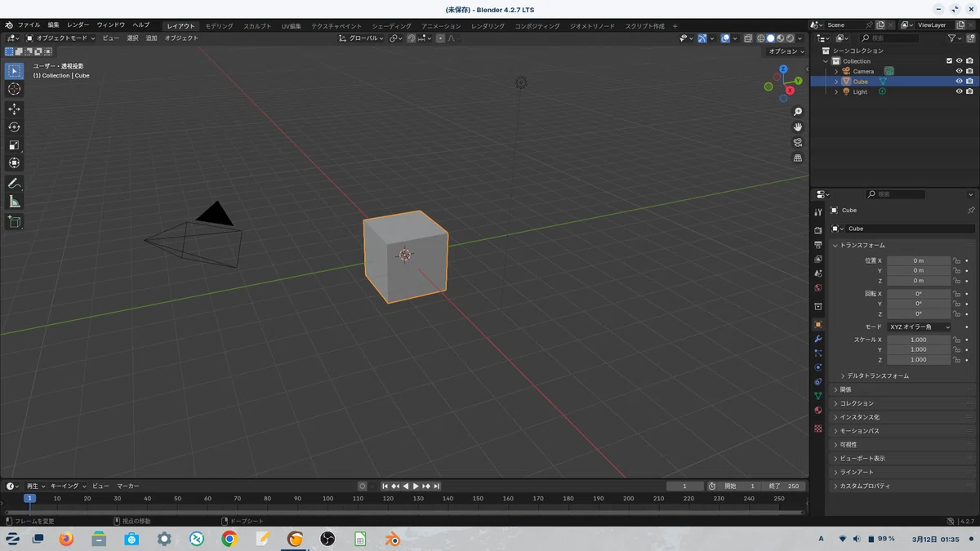Open the Object Mode (オブジェクトモード) dropdown

click(x=60, y=38)
